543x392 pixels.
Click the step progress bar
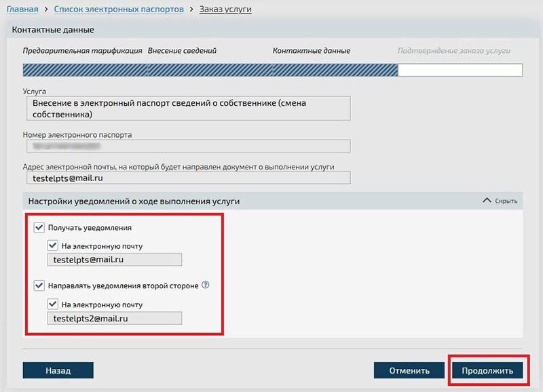(x=273, y=70)
